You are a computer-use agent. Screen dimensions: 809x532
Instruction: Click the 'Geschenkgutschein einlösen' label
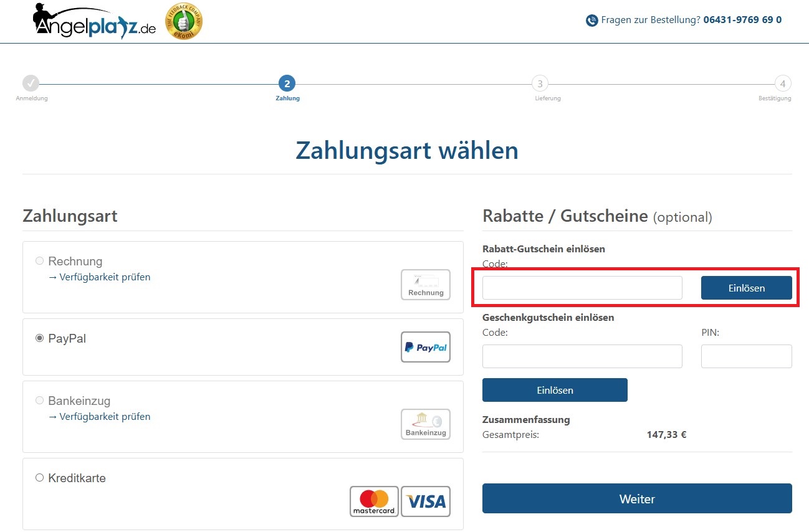point(548,318)
